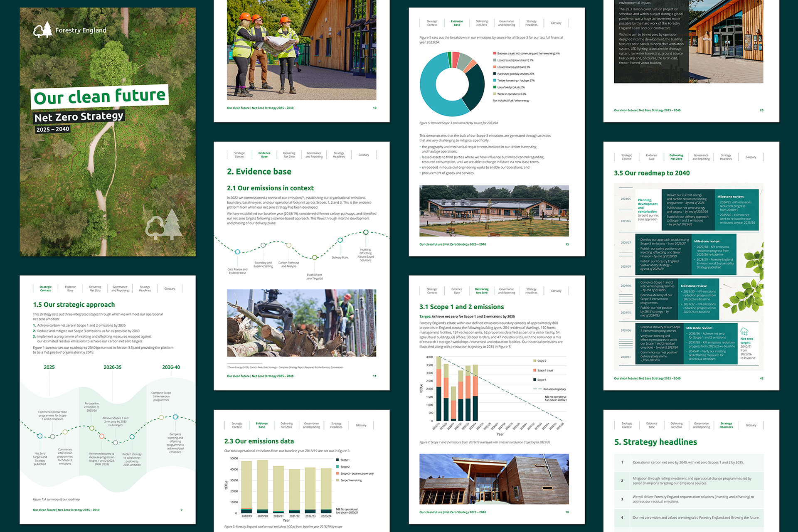Click Glossary tab on the 3.5 roadmap page
The image size is (798, 532).
pyautogui.click(x=751, y=157)
